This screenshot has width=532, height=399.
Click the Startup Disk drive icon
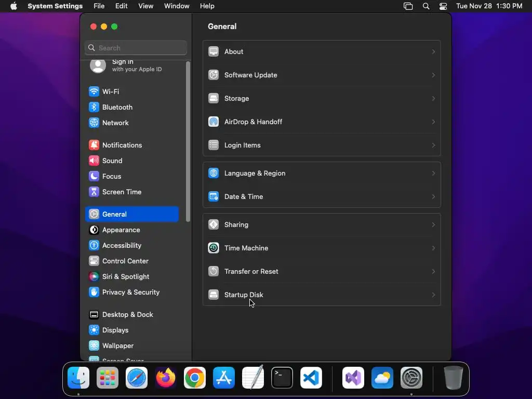pyautogui.click(x=214, y=295)
